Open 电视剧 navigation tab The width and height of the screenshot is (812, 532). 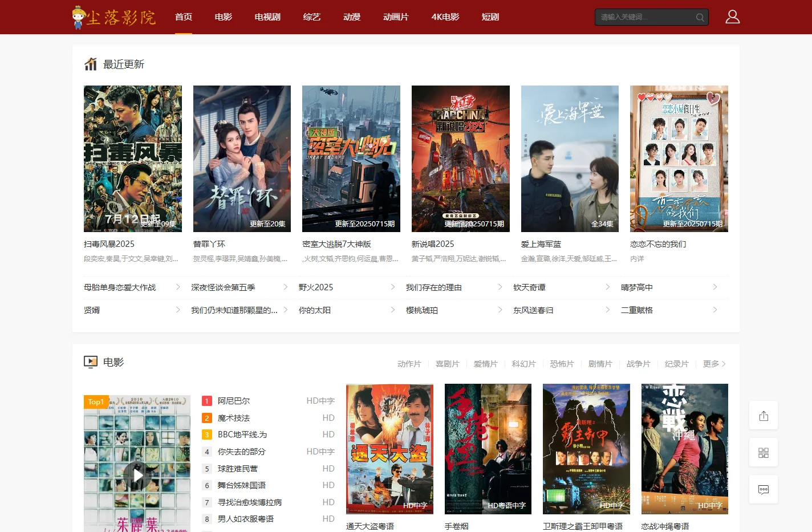[267, 17]
